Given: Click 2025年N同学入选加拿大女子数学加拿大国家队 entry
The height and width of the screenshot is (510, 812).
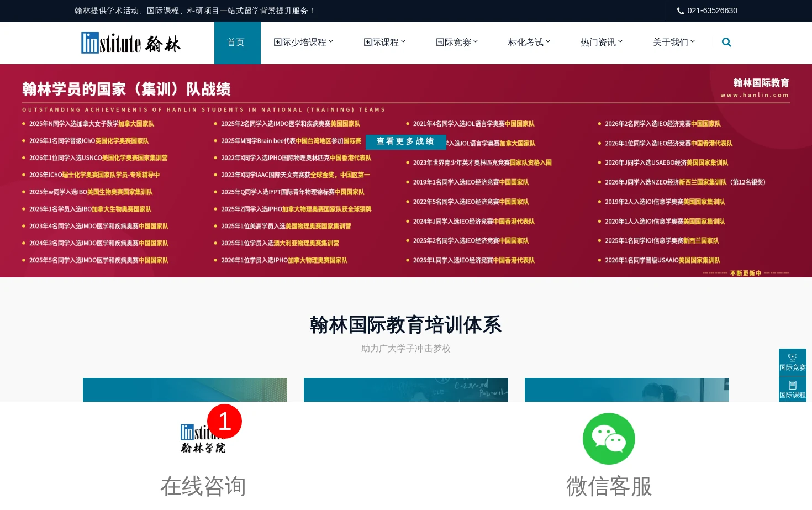Looking at the screenshot, I should click(92, 124).
